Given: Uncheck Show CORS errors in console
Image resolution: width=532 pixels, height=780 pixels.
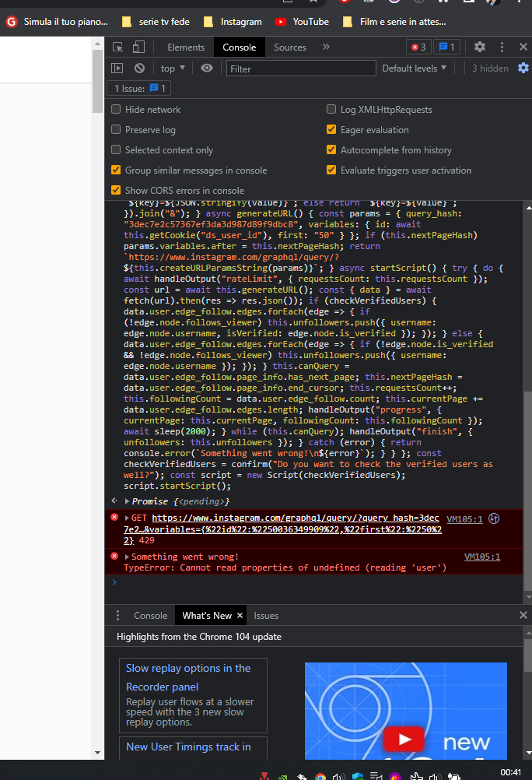Looking at the screenshot, I should coord(116,189).
